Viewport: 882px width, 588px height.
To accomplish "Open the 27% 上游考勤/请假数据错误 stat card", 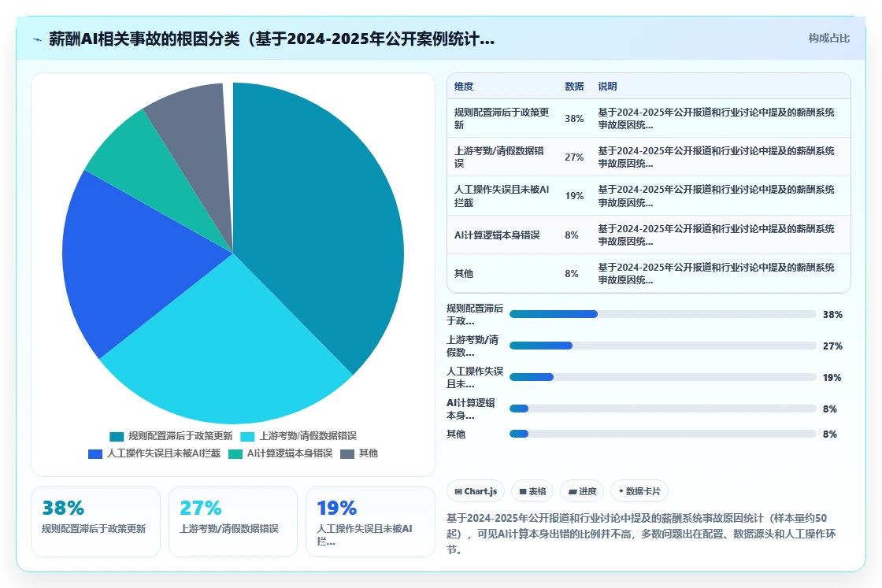I will click(233, 522).
